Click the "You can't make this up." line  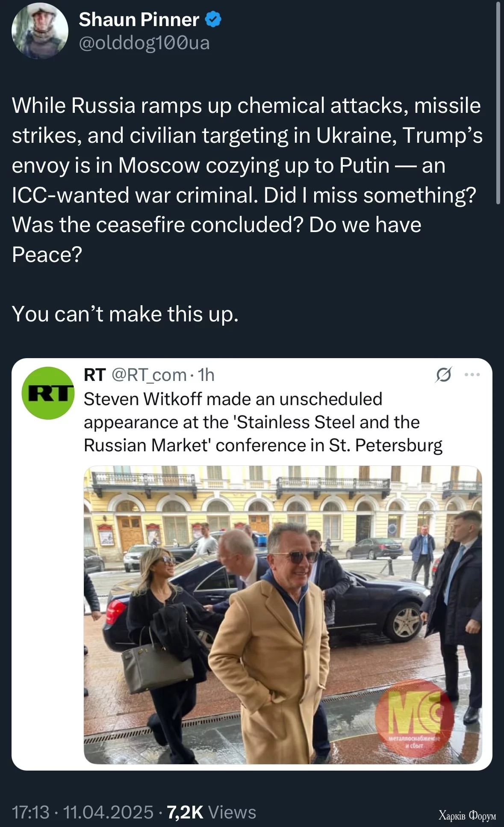pos(125,314)
